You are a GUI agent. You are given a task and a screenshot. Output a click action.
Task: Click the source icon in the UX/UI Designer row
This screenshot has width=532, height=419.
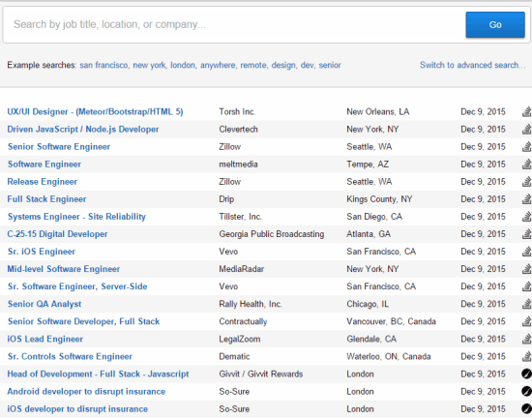pos(527,111)
